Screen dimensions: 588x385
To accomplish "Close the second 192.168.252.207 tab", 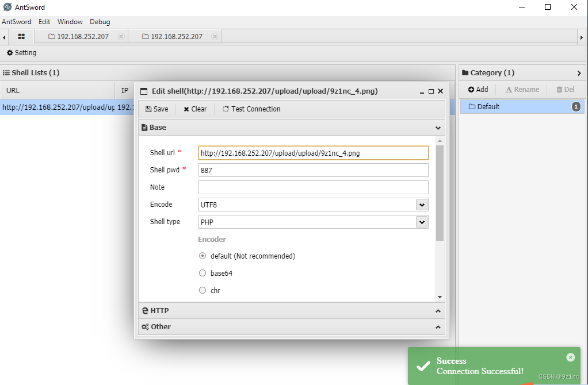I will click(215, 36).
